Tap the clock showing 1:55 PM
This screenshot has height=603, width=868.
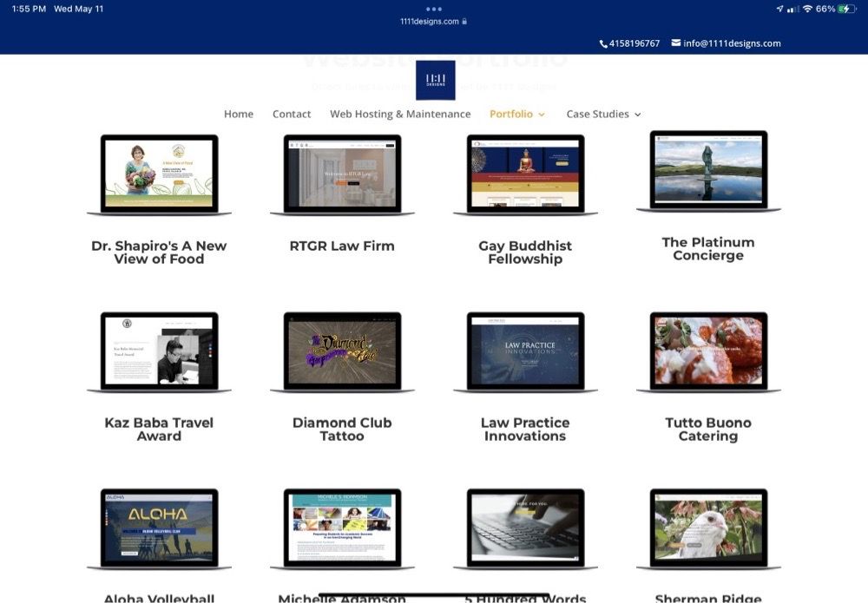click(x=29, y=9)
